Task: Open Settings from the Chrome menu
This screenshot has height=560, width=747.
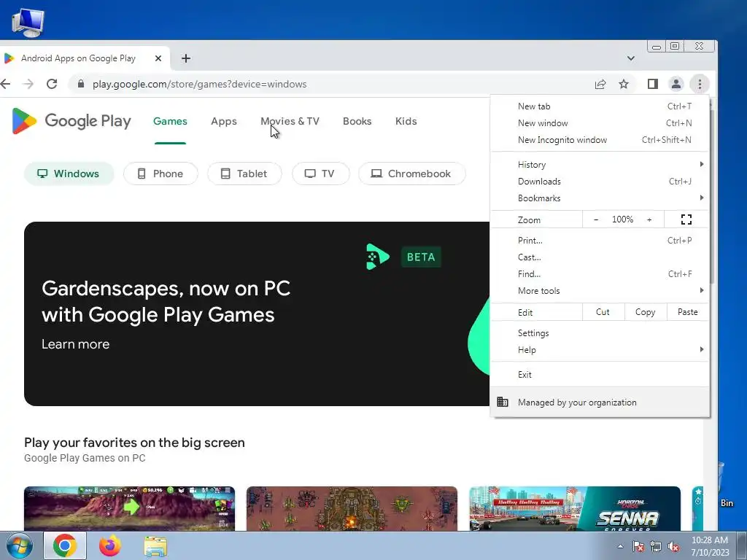Action: click(x=600, y=332)
